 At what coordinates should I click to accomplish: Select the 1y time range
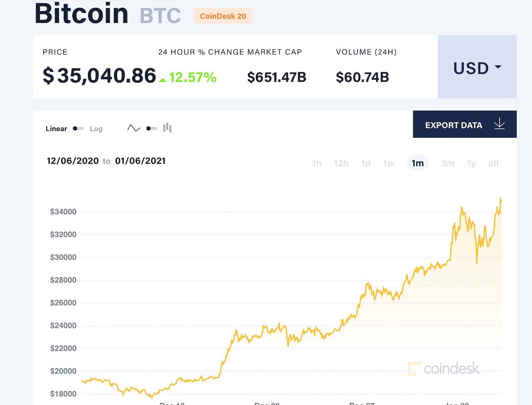(x=471, y=163)
